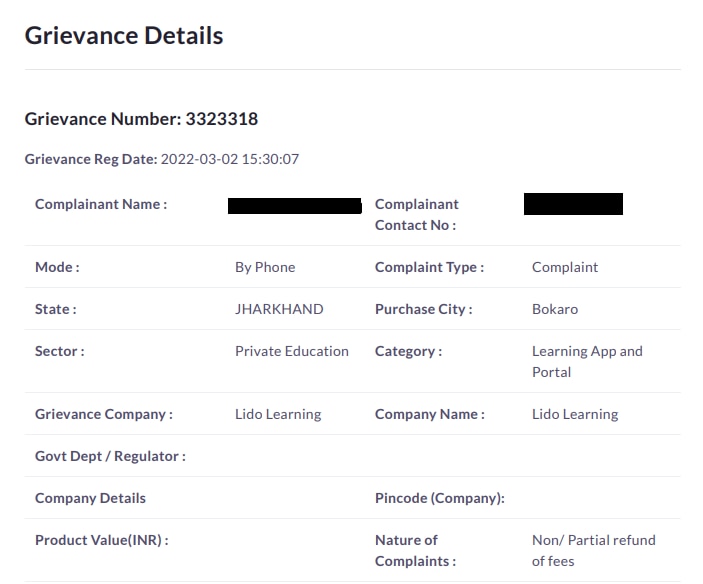Click the Grievance Details page heading
The width and height of the screenshot is (703, 584).
[124, 36]
